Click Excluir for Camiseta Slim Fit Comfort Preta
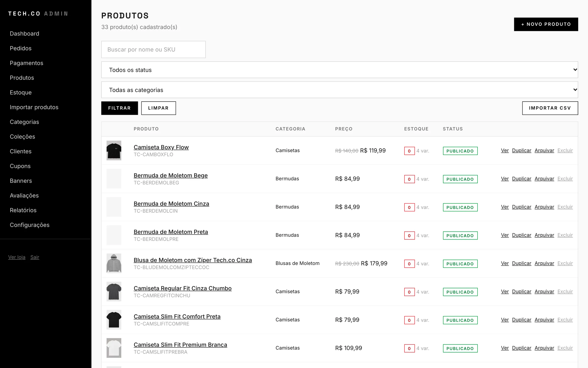The height and width of the screenshot is (368, 588). pos(565,320)
